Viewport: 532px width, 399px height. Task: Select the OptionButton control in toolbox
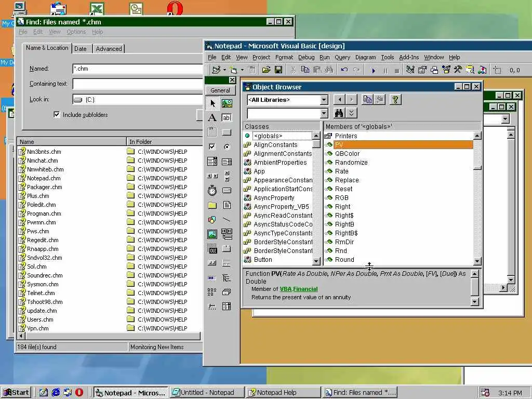(x=227, y=147)
